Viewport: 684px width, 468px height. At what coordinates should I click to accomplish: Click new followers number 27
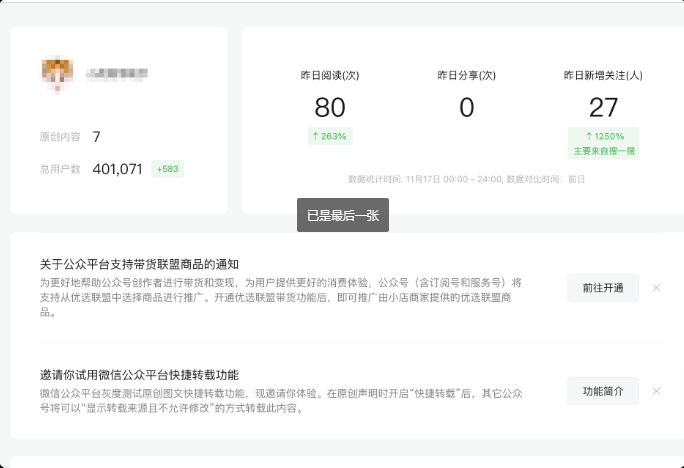pyautogui.click(x=603, y=107)
